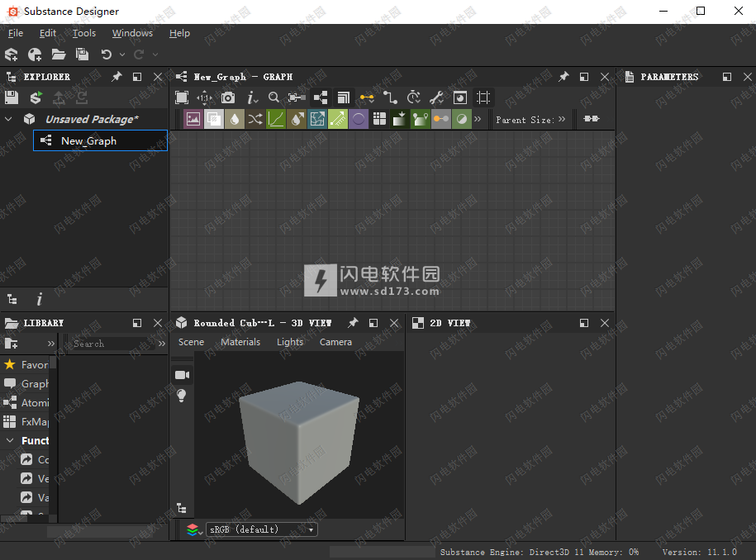Toggle the stacked layers display icon in graph
This screenshot has height=560, width=756.
(x=343, y=97)
